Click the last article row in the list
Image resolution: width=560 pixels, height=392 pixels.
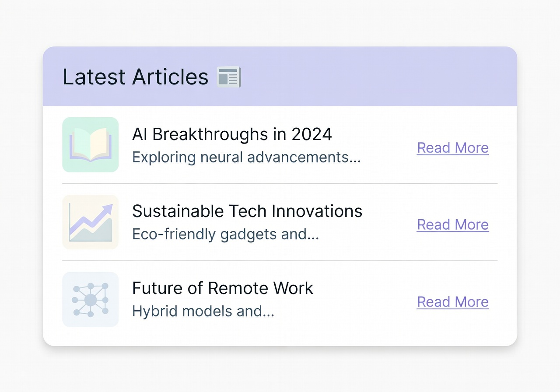tap(280, 299)
